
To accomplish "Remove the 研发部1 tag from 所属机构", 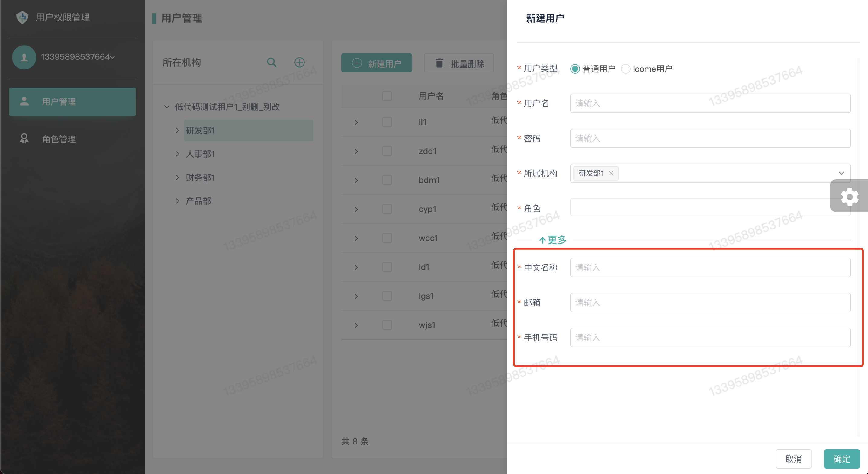I will pos(611,173).
